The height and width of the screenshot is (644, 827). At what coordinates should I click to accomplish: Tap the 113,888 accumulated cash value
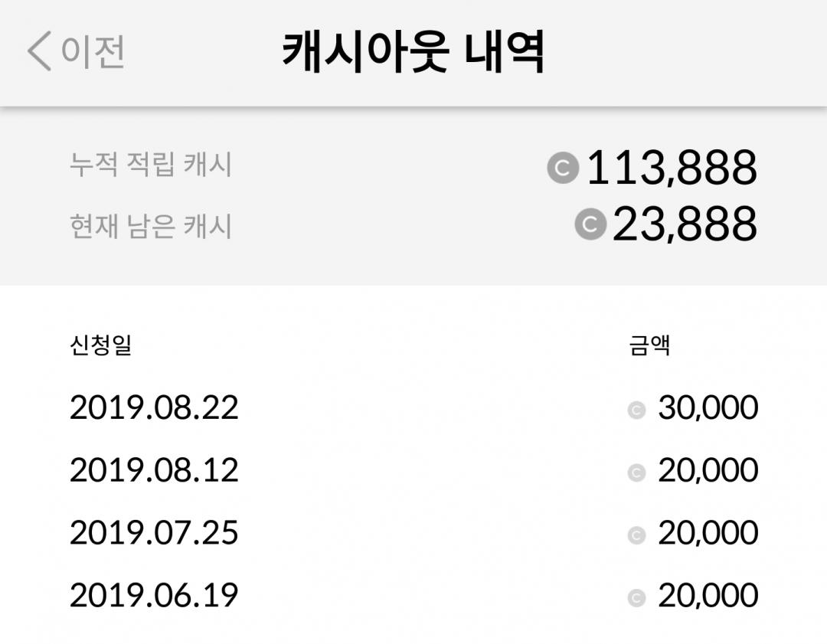672,168
